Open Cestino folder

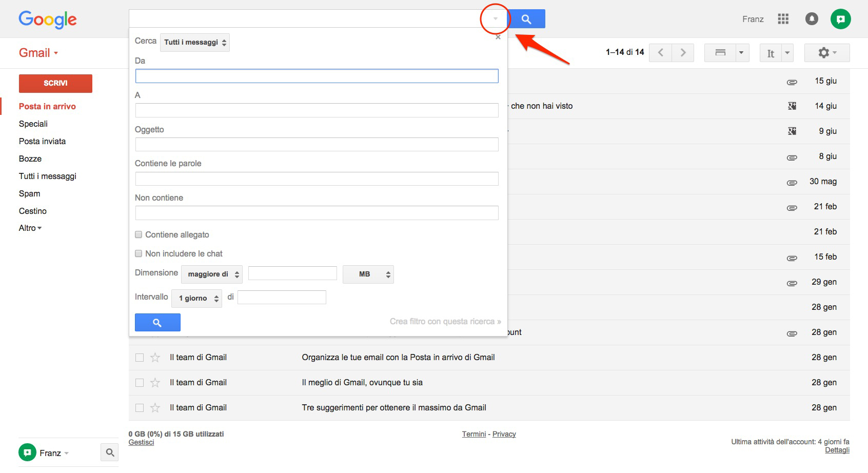coord(33,211)
